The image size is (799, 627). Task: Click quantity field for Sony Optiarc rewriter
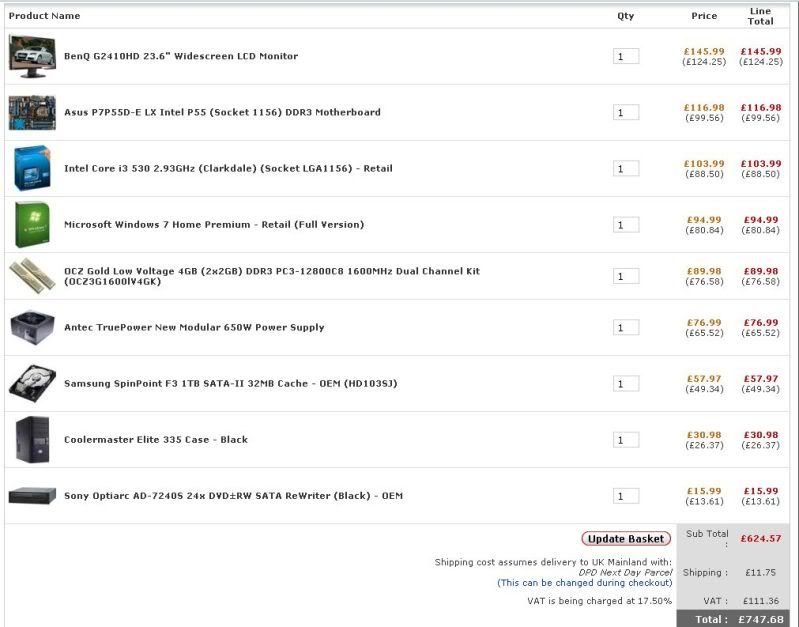626,495
